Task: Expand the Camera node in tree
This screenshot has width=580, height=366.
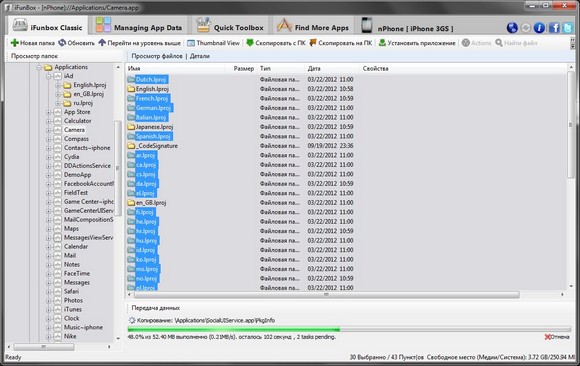Action: 48,130
